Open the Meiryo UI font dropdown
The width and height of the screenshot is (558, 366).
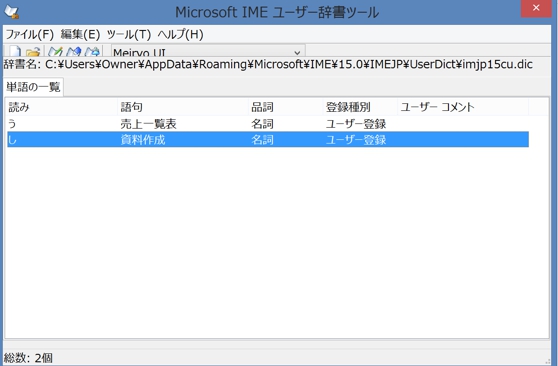point(209,52)
